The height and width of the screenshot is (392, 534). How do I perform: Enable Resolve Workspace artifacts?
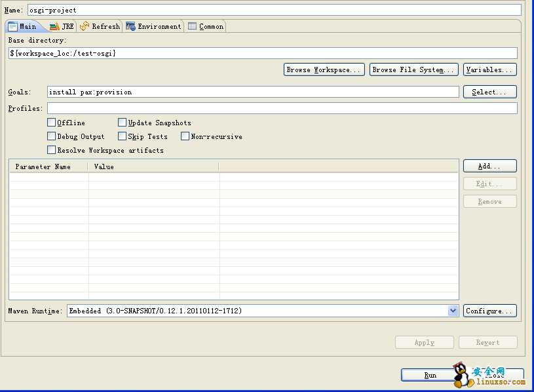52,150
